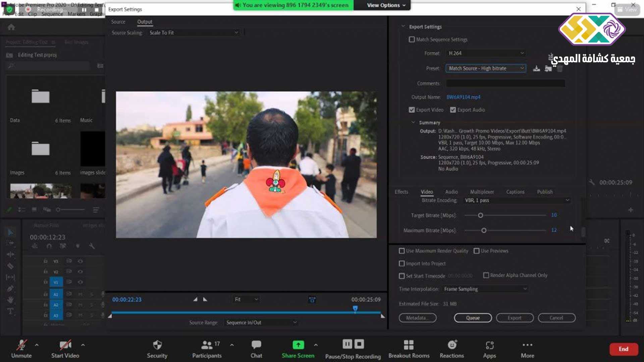Open the Preset Match Source dropdown
Viewport: 644px width, 362px height.
485,68
